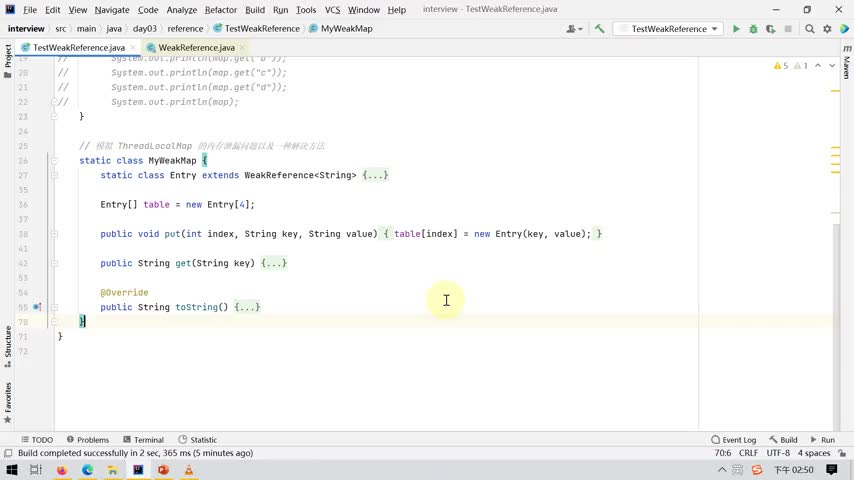
Task: Switch to WeakReference.java editor tab
Action: tap(196, 48)
